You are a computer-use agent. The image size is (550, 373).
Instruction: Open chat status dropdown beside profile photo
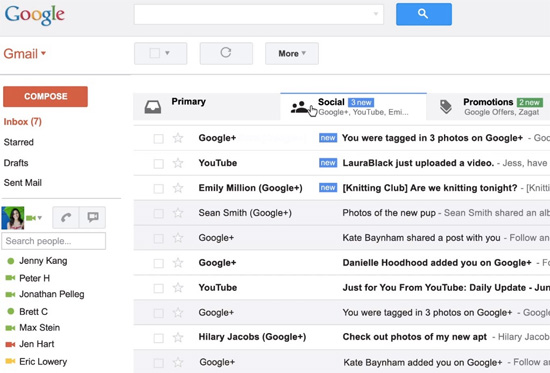(40, 218)
